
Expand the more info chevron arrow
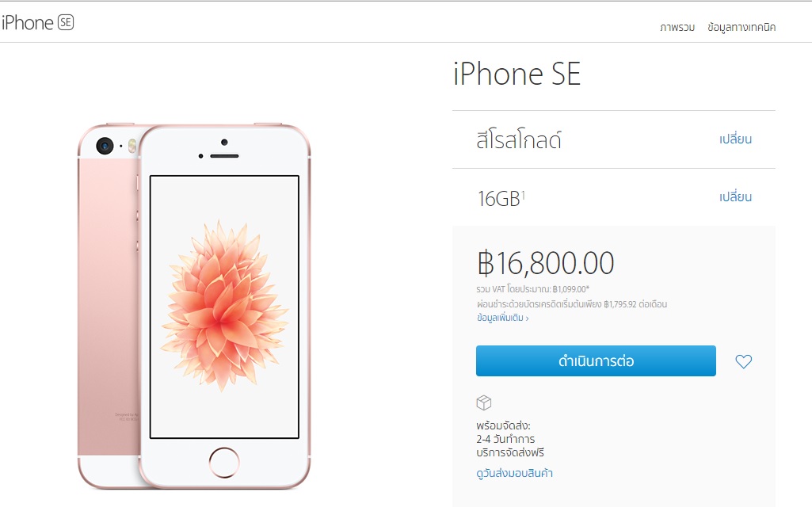point(527,318)
